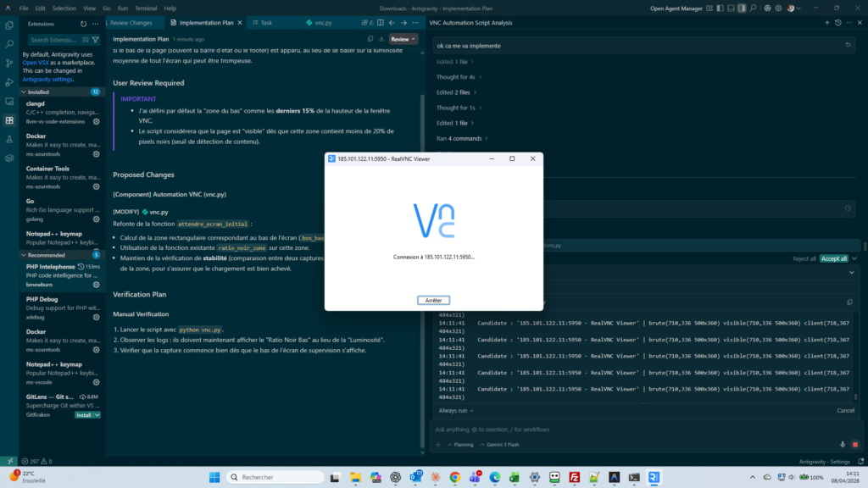Open the Search view in activity bar
The width and height of the screenshot is (868, 488).
8,43
